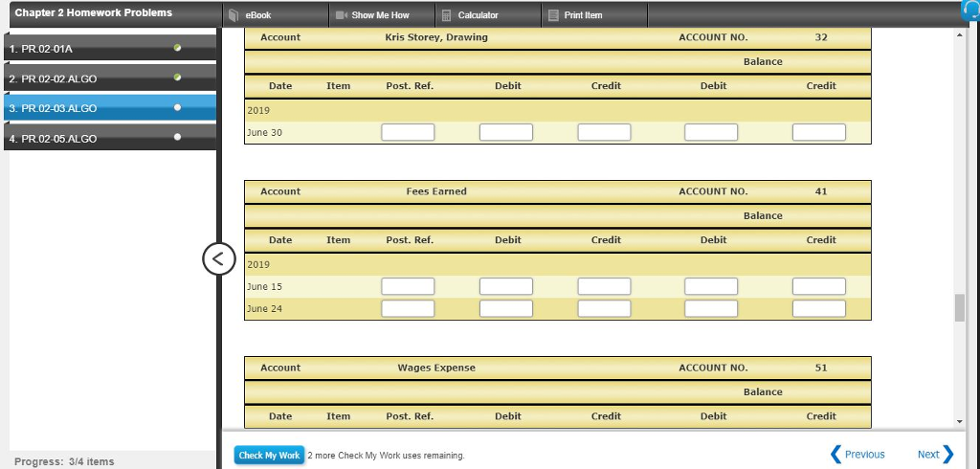
Task: Click the Progress: 3/4 items text
Action: coord(64,461)
